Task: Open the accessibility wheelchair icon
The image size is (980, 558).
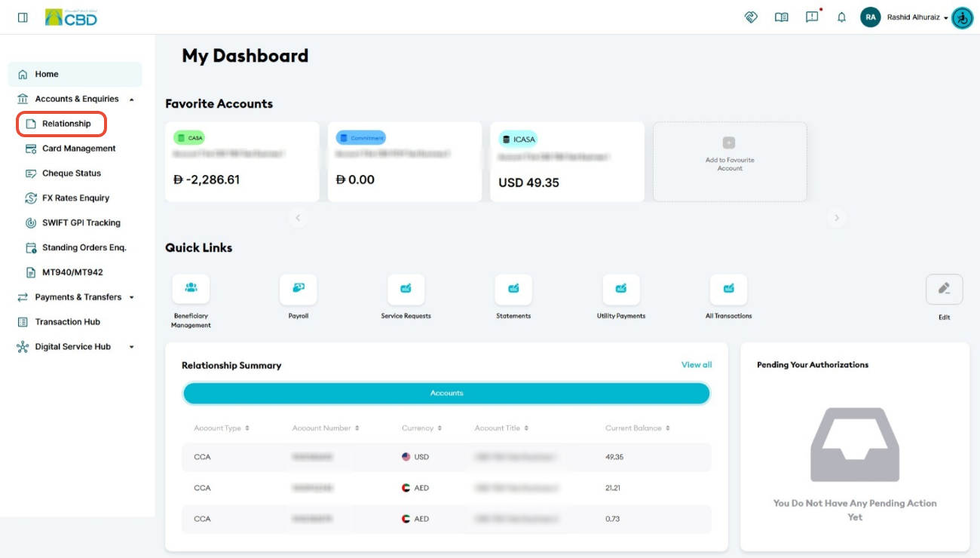Action: (963, 17)
